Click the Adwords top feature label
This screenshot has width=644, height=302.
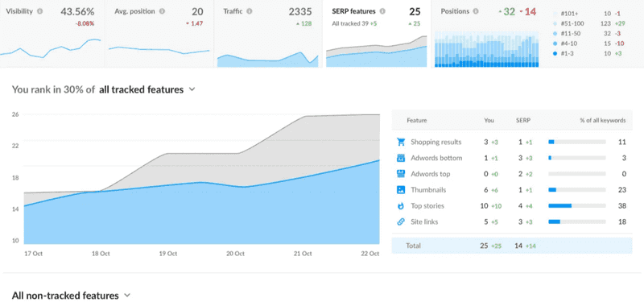coord(430,174)
